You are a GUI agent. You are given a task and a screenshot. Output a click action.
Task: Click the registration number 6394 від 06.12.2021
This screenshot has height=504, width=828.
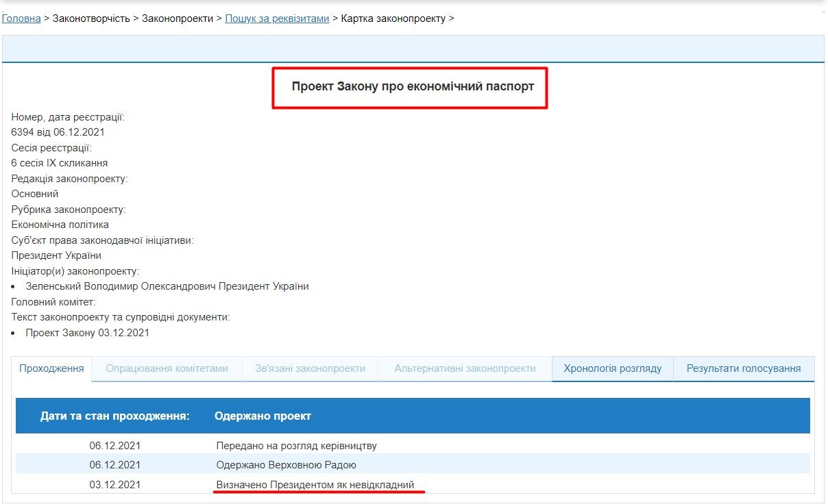[58, 132]
